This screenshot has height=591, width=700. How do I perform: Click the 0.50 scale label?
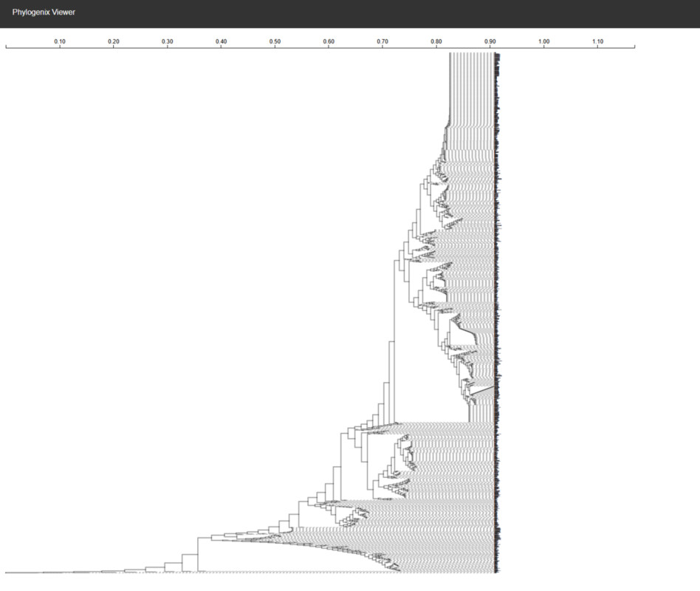[x=275, y=41]
